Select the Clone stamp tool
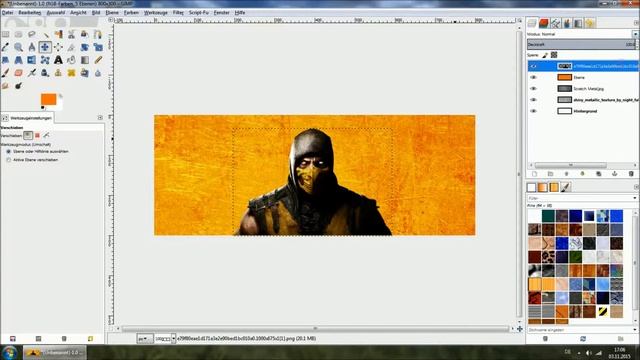640x360 pixels. pyautogui.click(x=58, y=73)
